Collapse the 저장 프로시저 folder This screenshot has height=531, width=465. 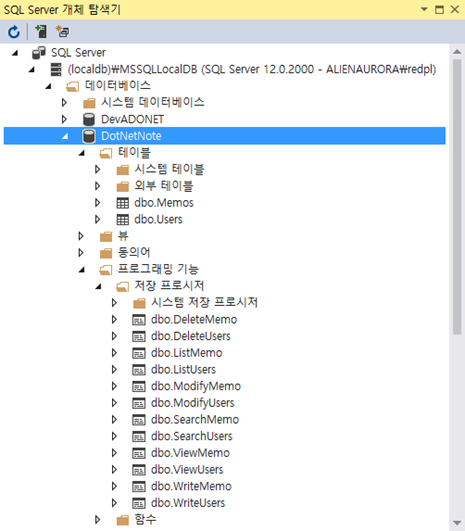click(98, 286)
